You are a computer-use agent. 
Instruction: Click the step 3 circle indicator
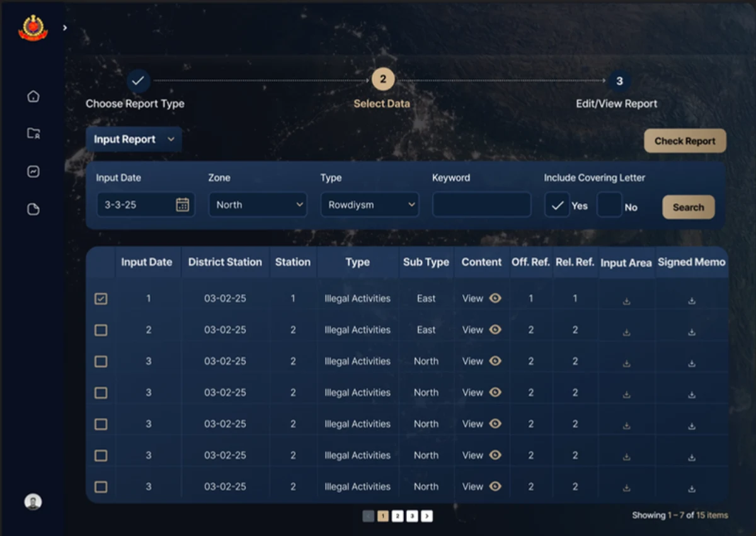pyautogui.click(x=619, y=81)
